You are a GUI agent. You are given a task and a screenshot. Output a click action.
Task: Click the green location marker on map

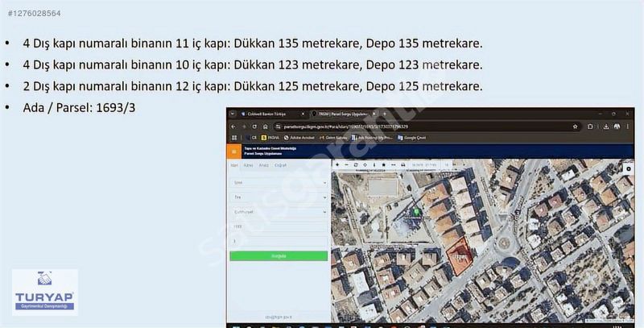point(417,212)
